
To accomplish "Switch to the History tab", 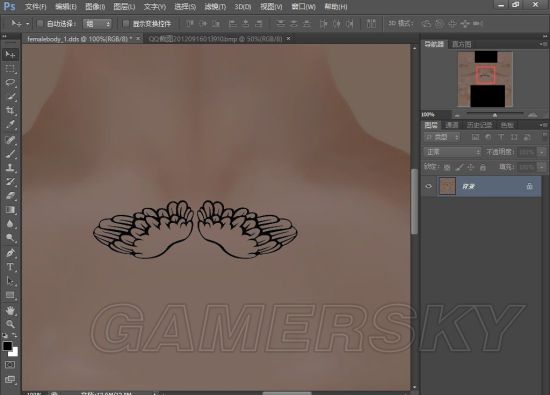I will click(479, 125).
